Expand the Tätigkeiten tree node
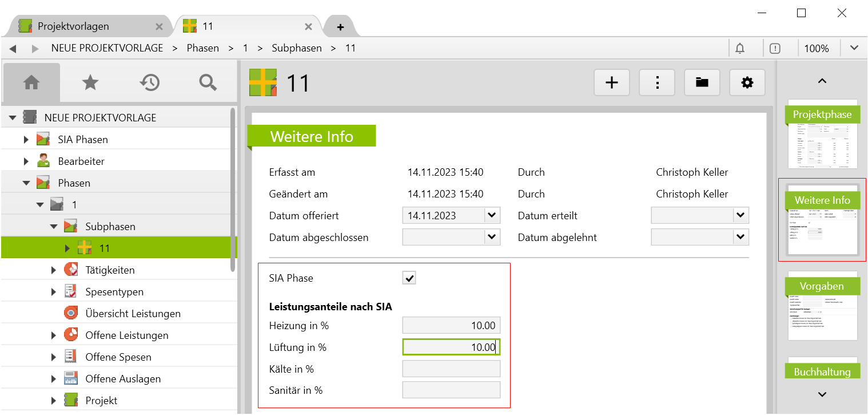Viewport: 868px width, 415px height. pyautogui.click(x=54, y=270)
